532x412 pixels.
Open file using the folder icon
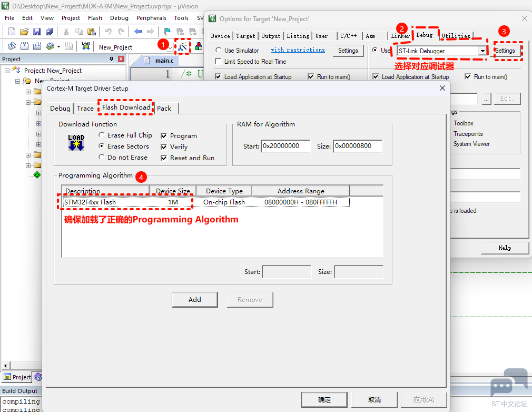coord(24,32)
